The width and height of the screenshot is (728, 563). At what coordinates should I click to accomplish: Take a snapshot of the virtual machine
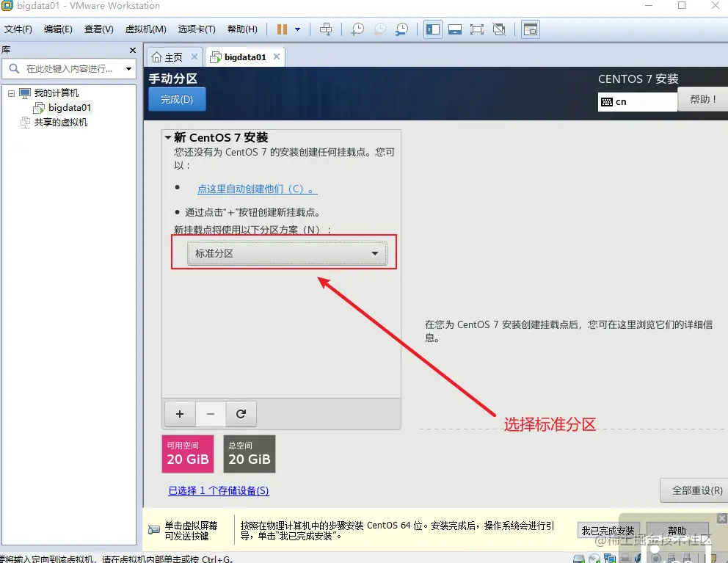tap(358, 29)
